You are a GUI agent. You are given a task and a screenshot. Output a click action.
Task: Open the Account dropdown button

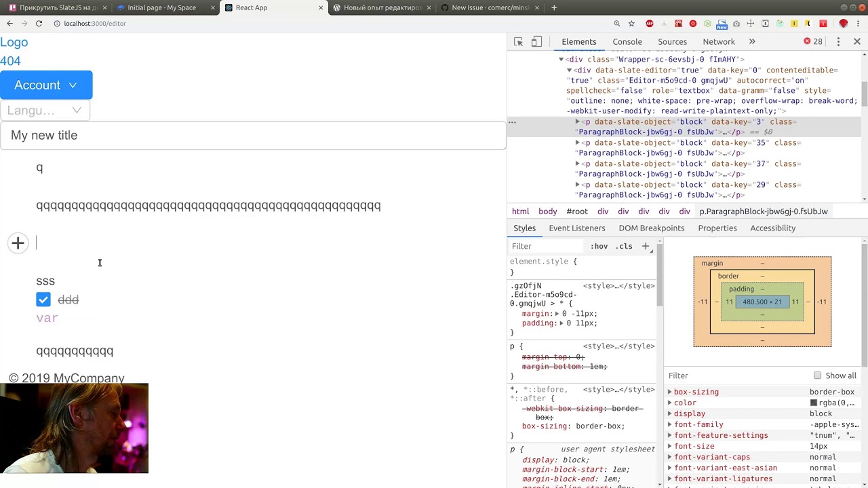46,85
